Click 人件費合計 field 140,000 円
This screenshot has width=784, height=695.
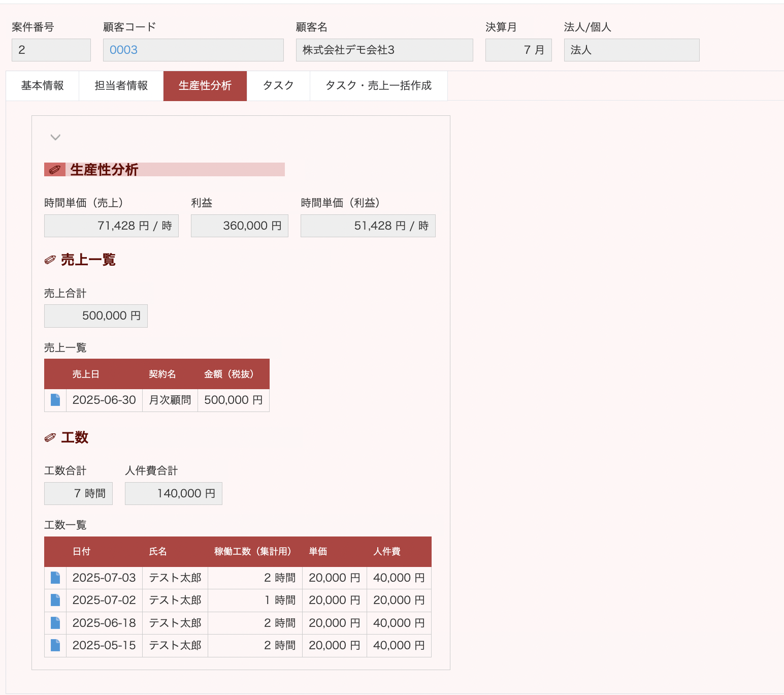(x=174, y=493)
